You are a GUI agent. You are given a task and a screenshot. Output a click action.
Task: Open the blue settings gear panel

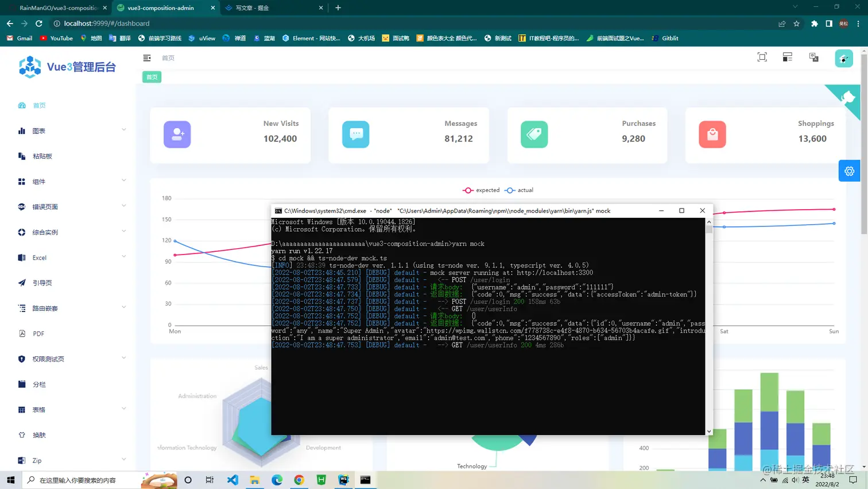pos(849,171)
